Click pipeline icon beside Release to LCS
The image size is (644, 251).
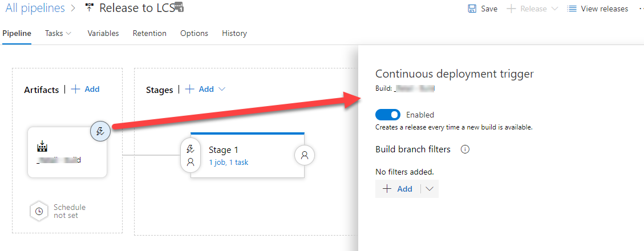click(x=90, y=8)
